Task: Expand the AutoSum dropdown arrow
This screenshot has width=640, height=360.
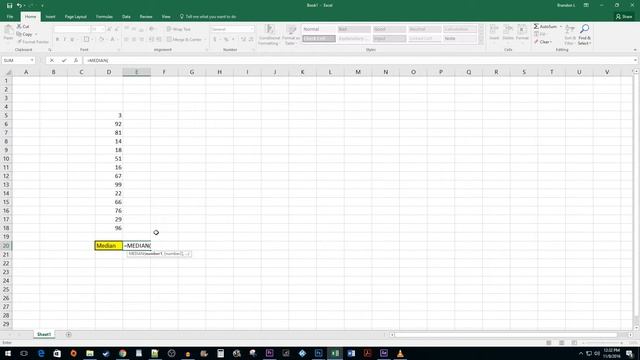Action: tap(561, 27)
